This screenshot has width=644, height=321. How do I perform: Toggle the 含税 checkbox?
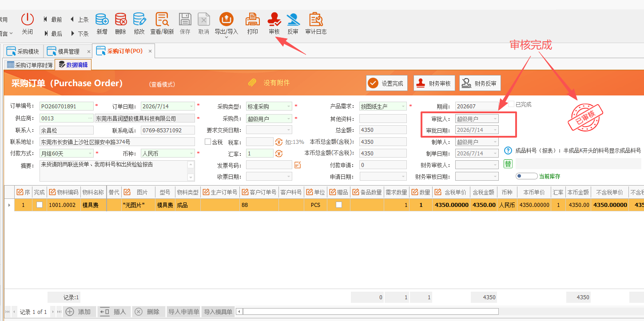207,142
